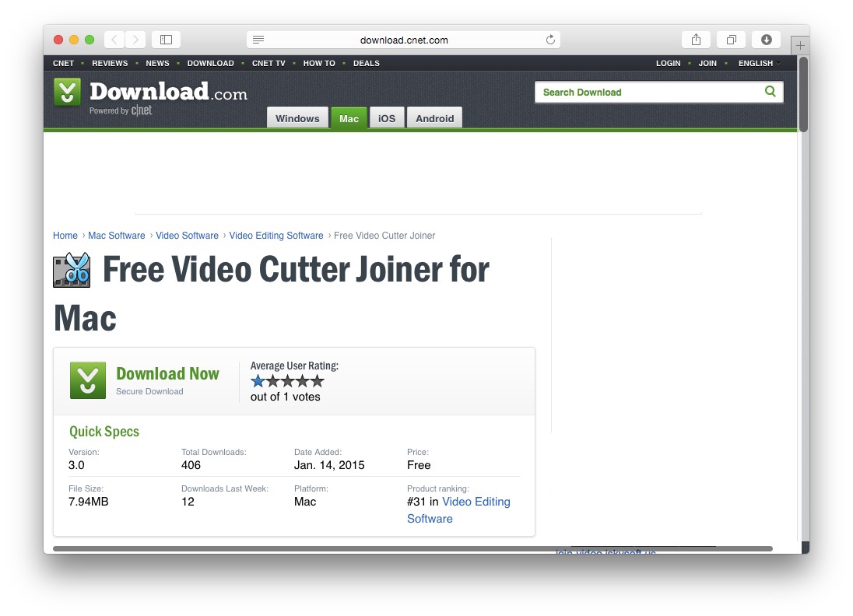
Task: Click the Safari forward arrow button
Action: point(135,40)
